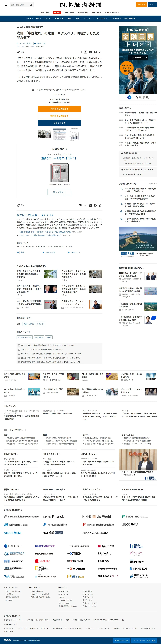Expand the マーケット navigation dropdown

60,19
